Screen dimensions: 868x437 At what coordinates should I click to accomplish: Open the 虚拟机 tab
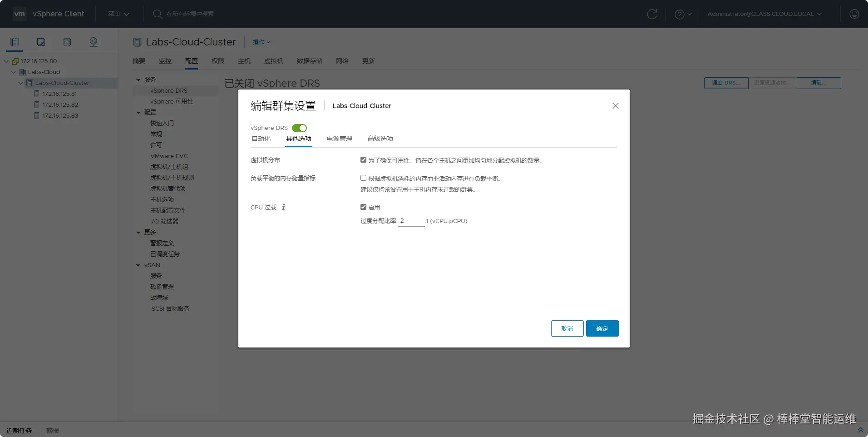[274, 61]
